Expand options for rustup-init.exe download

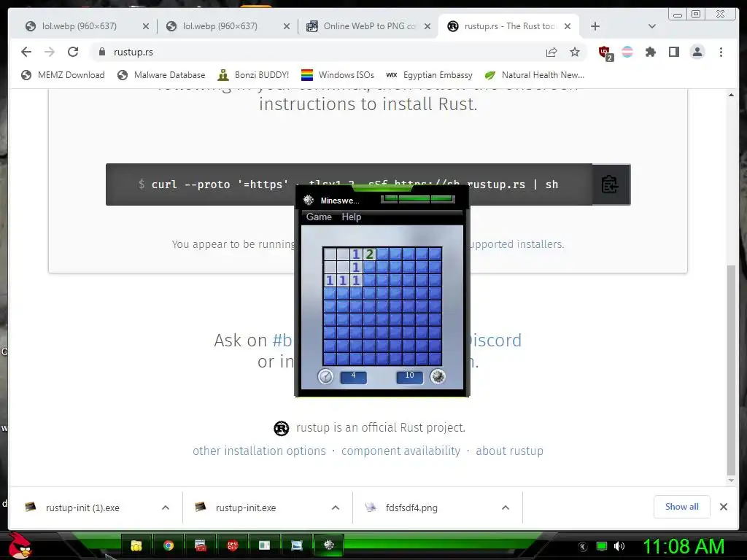[336, 507]
